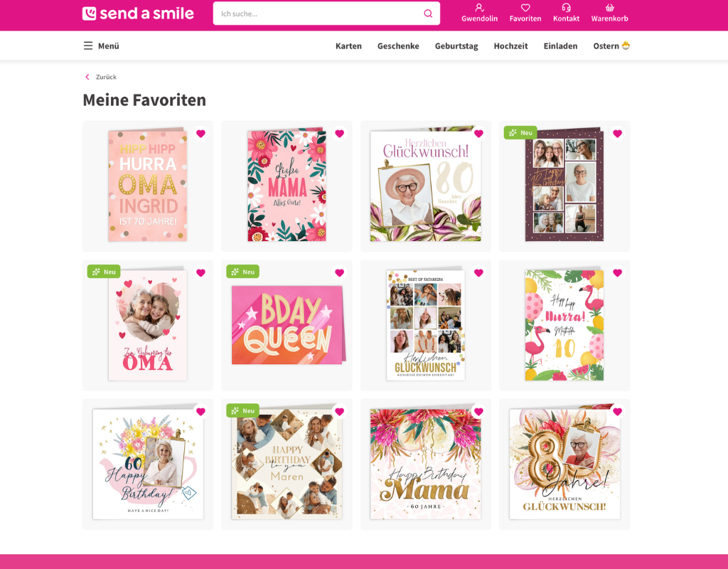This screenshot has width=728, height=569.
Task: Open the Warenkorb basket icon
Action: [x=609, y=7]
